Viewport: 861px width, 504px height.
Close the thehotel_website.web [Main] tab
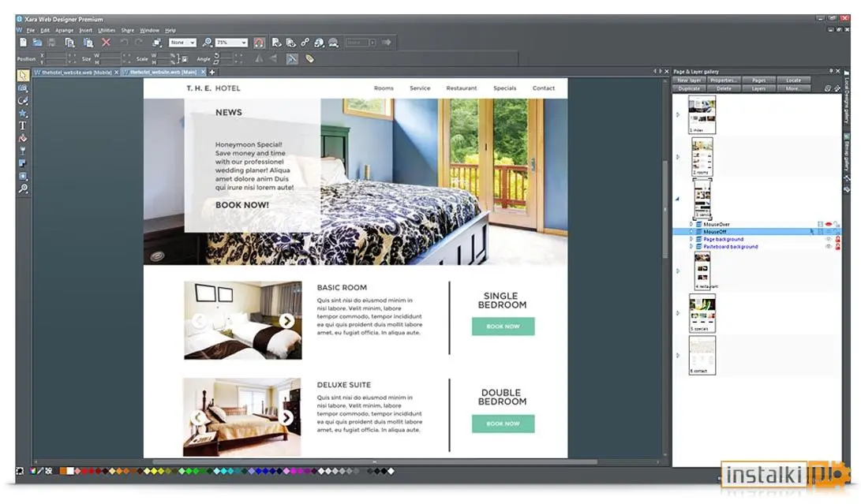pyautogui.click(x=203, y=72)
